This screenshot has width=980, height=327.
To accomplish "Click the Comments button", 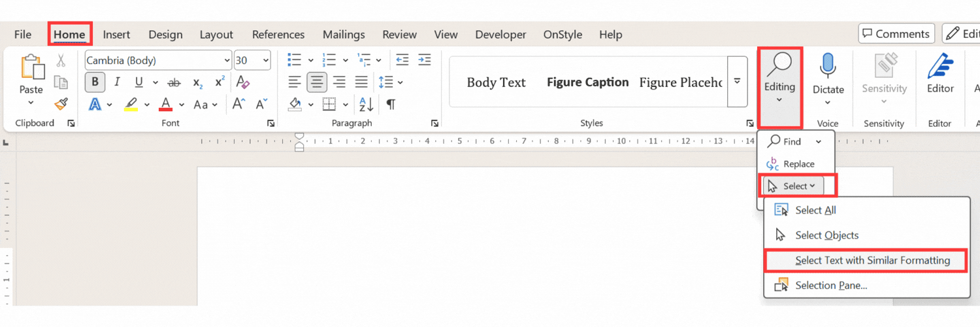I will pyautogui.click(x=896, y=34).
